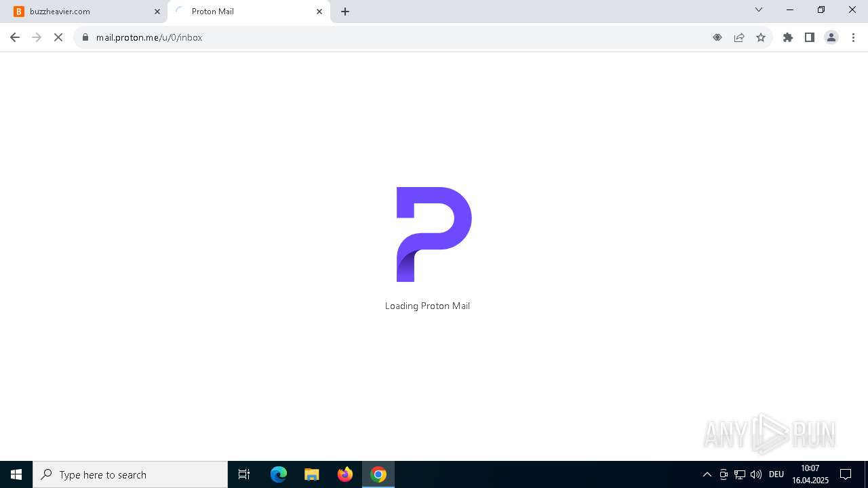Open the Chrome profile avatar menu
Screen dimensions: 868x488
pos(831,37)
